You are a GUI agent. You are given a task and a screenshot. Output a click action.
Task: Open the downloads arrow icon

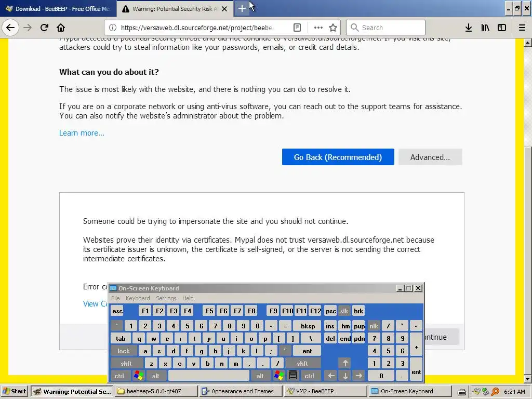click(469, 28)
